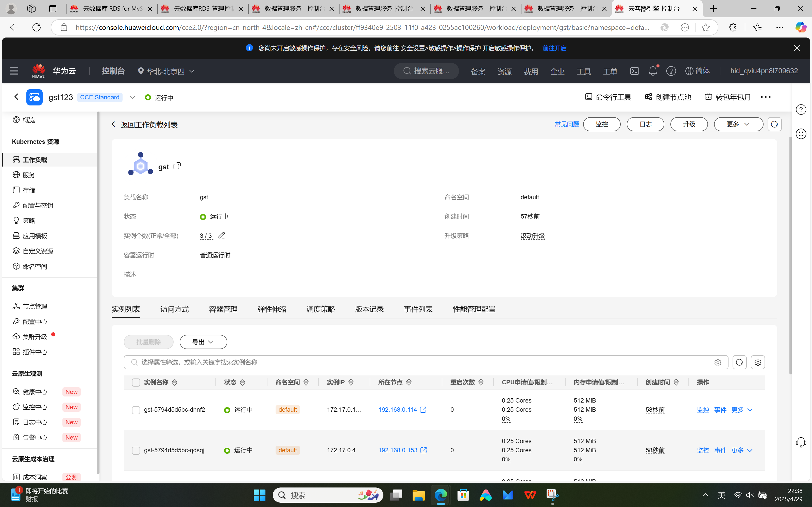Viewport: 812px width, 507px height.
Task: Select the gst-5794d5d5bc-dnnf2 instance checkbox
Action: tap(136, 410)
